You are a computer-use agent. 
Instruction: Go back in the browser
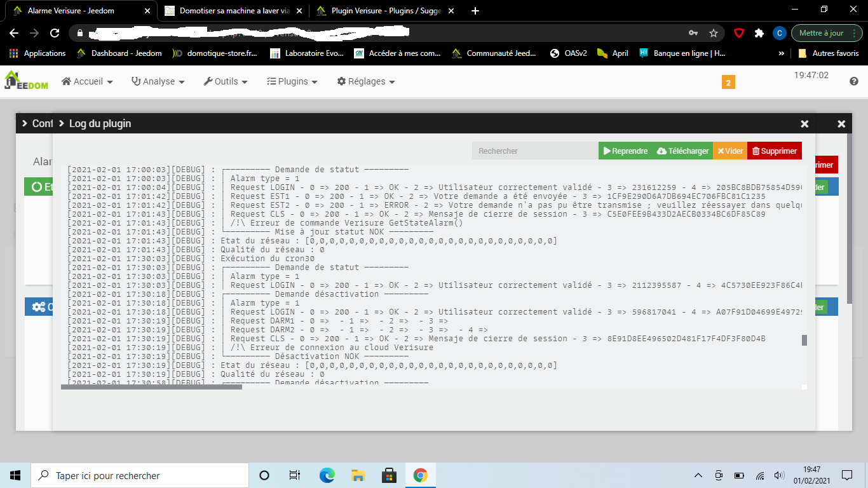pyautogui.click(x=14, y=33)
